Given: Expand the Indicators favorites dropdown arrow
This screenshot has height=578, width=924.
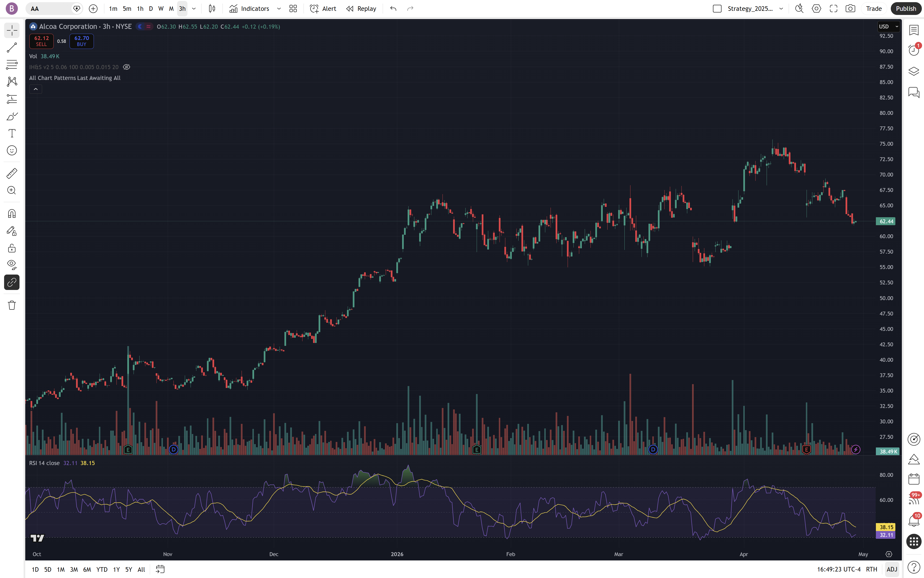Looking at the screenshot, I should [279, 8].
